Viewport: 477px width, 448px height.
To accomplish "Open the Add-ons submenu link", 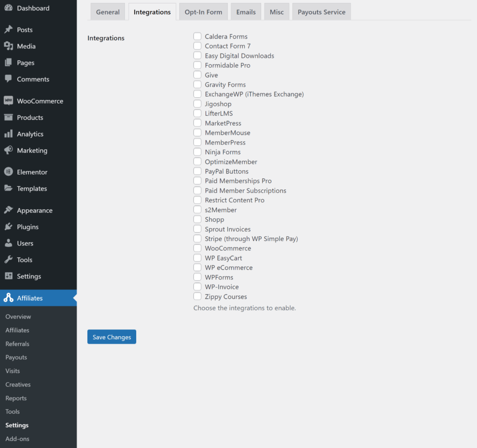I will [17, 439].
